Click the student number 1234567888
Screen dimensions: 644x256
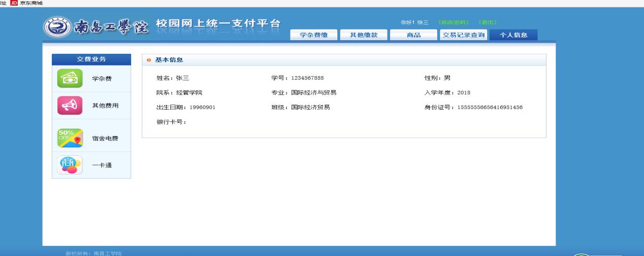point(307,78)
